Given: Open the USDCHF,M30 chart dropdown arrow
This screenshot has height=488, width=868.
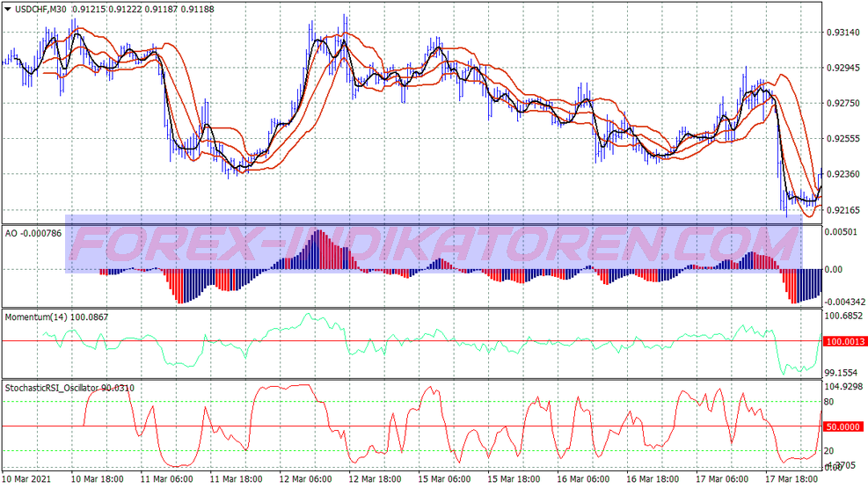Looking at the screenshot, I should [x=8, y=9].
